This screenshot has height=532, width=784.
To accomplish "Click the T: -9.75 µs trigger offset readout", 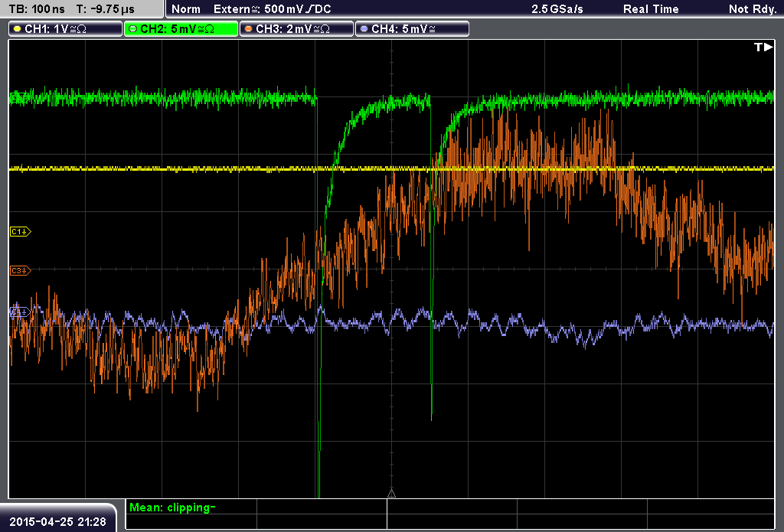I will [x=105, y=9].
